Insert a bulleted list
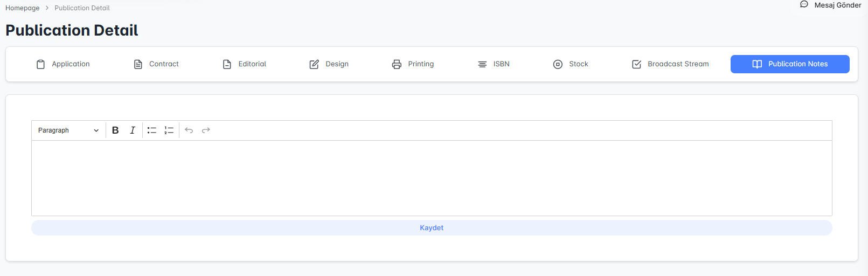Viewport: 868px width, 276px height. [x=152, y=130]
